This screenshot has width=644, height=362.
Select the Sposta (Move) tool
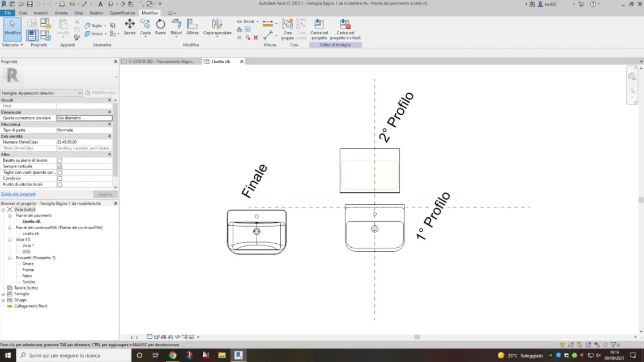[130, 28]
